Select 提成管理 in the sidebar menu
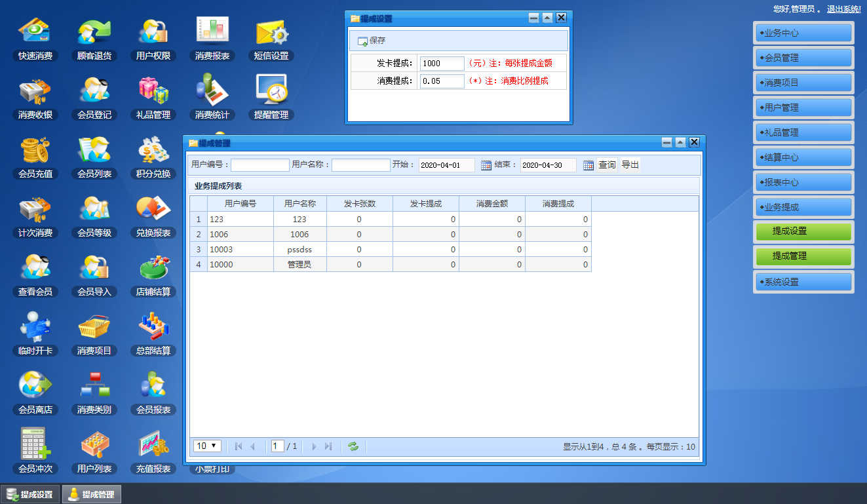This screenshot has height=504, width=867. (x=803, y=256)
